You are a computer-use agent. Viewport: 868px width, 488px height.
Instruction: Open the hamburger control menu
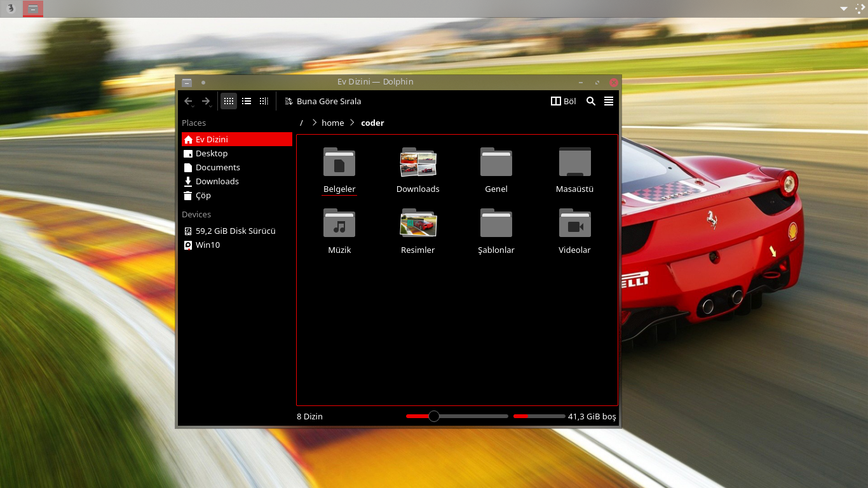pos(609,101)
